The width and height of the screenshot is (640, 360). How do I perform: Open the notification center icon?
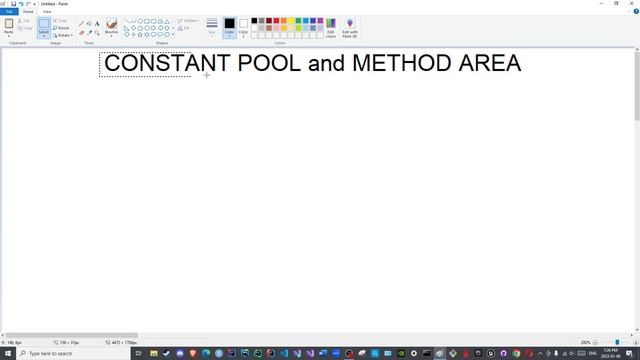629,353
